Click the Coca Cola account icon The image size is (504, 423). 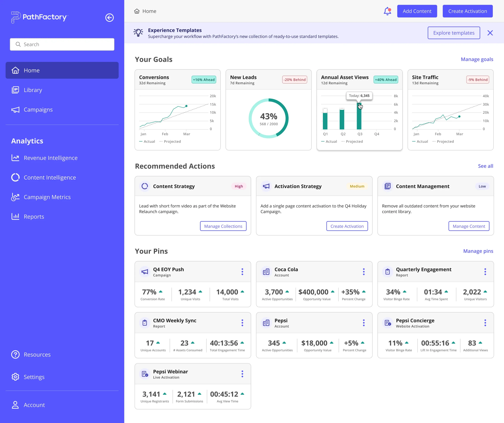pos(266,272)
